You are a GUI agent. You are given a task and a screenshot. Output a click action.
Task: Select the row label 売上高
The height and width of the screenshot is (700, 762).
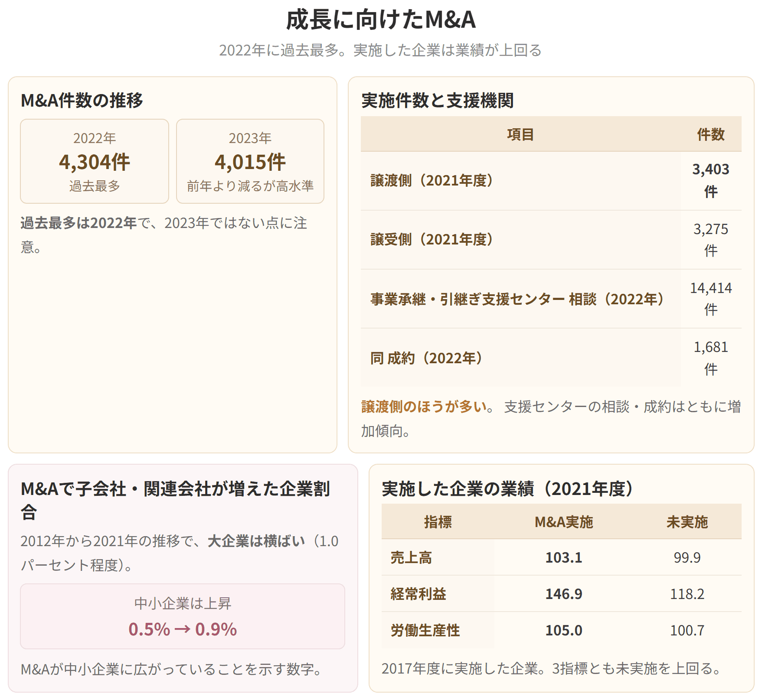click(412, 557)
